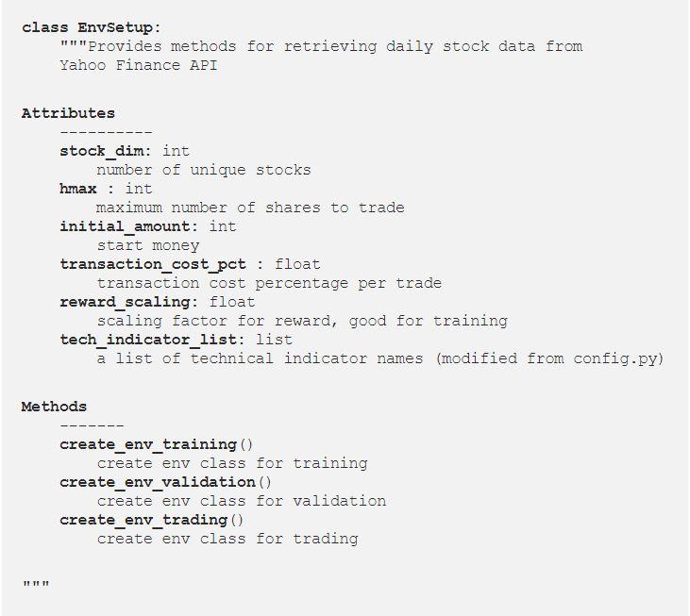Click the stock_dim attribute name
The height and width of the screenshot is (616, 690).
pyautogui.click(x=102, y=151)
